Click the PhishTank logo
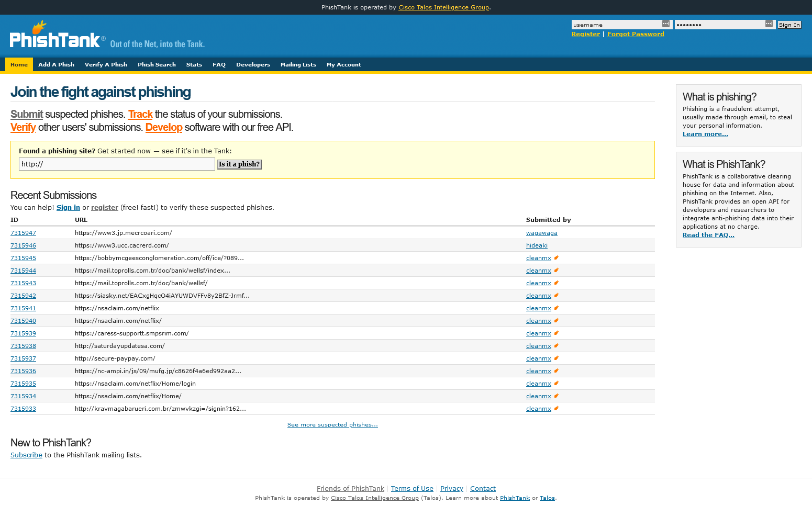 (55, 37)
